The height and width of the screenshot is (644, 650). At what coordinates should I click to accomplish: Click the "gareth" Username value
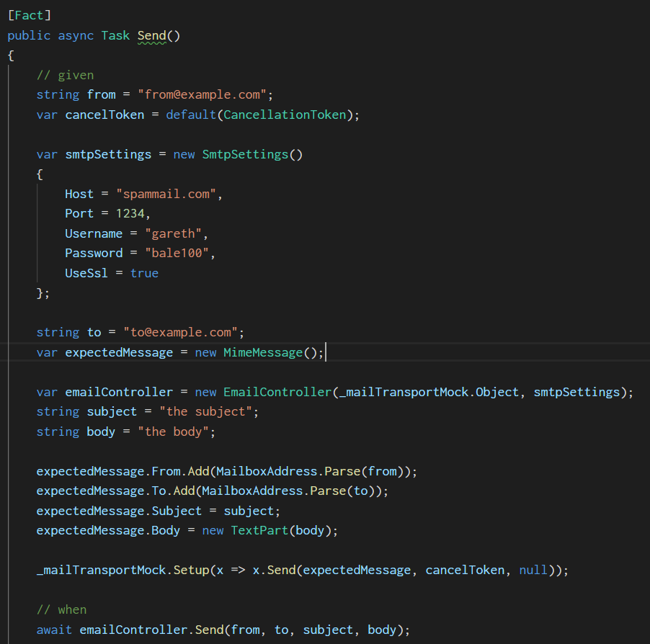[x=173, y=233]
